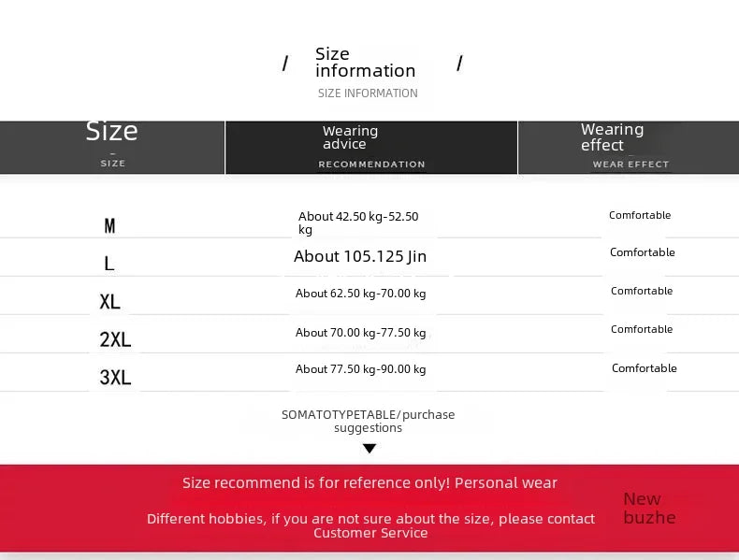Click the Size information title heading
739x560 pixels.
coord(365,62)
